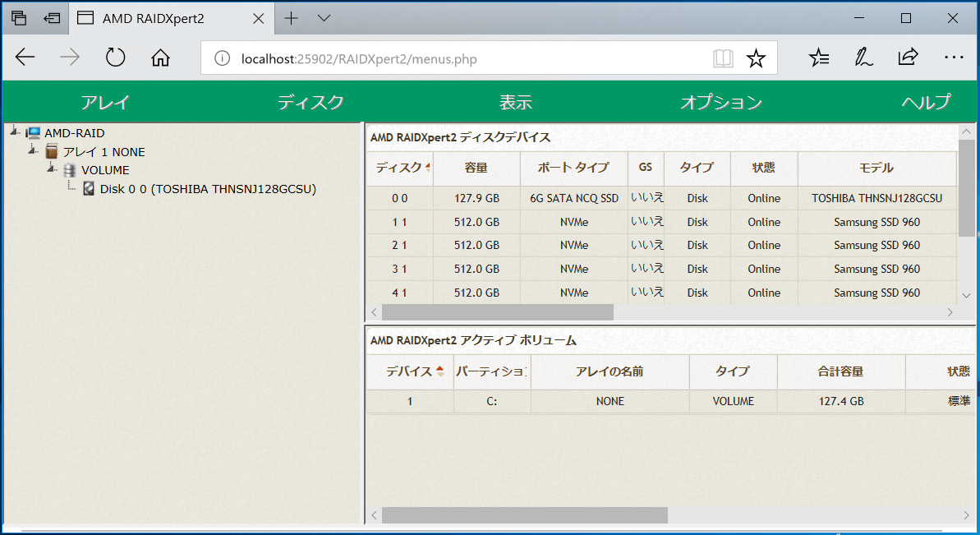980x535 pixels.
Task: Click the 合計容量 column header
Action: pyautogui.click(x=841, y=371)
